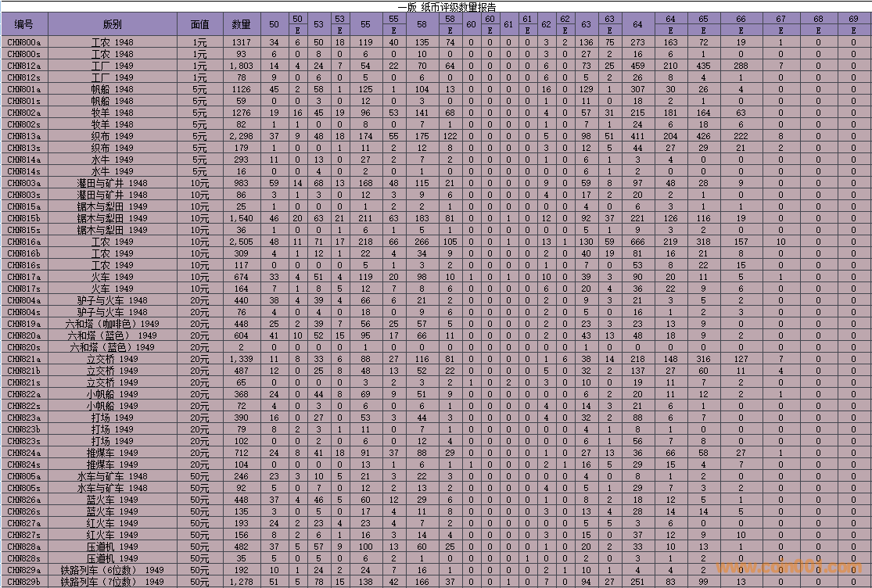Select quantity 1,540 in the CHN815b row
The image size is (872, 588).
[x=242, y=218]
